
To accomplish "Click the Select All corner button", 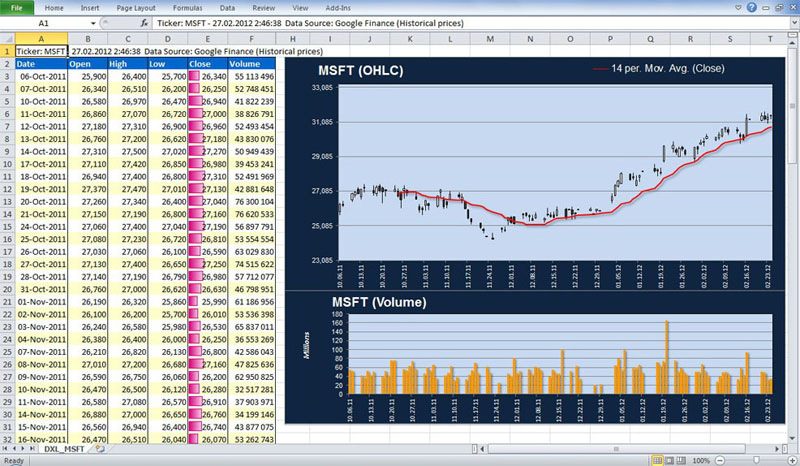I will 7,39.
